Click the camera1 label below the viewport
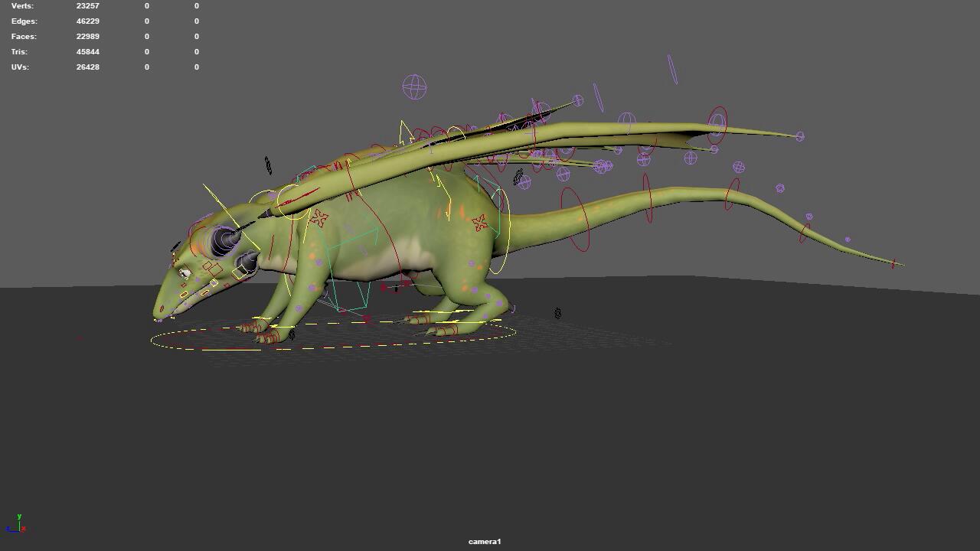 (x=485, y=542)
